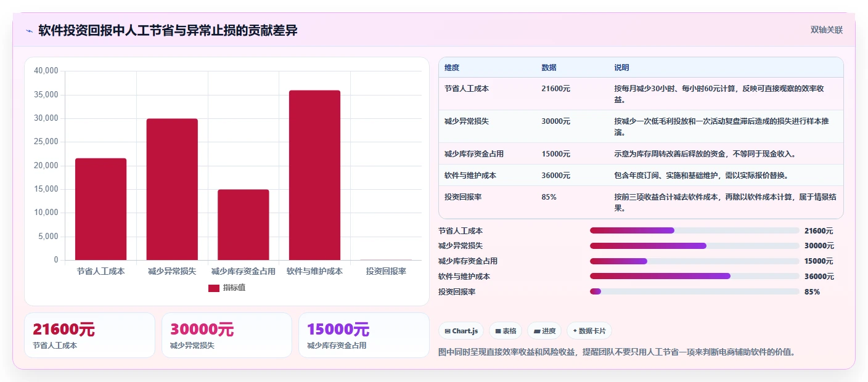
Task: Click the 减少异常损失 bar in chart
Action: (x=172, y=189)
